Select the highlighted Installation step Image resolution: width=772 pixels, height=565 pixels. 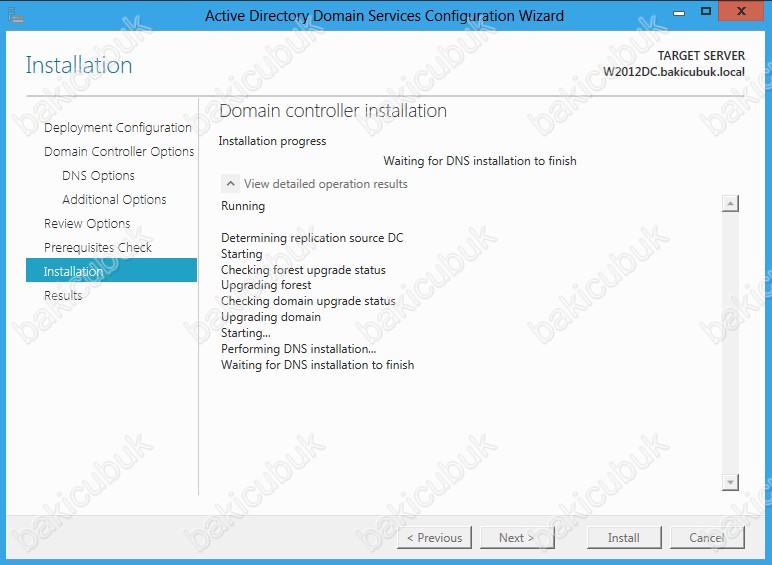pos(111,270)
